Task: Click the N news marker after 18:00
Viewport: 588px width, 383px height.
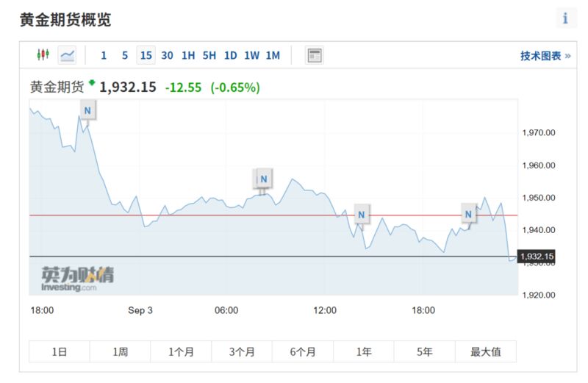Action: click(468, 214)
